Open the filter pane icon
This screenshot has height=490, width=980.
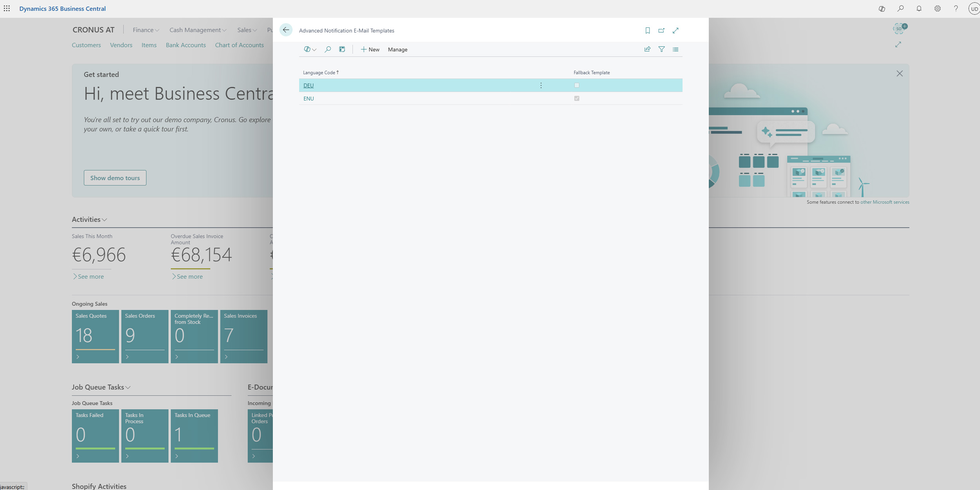coord(662,49)
